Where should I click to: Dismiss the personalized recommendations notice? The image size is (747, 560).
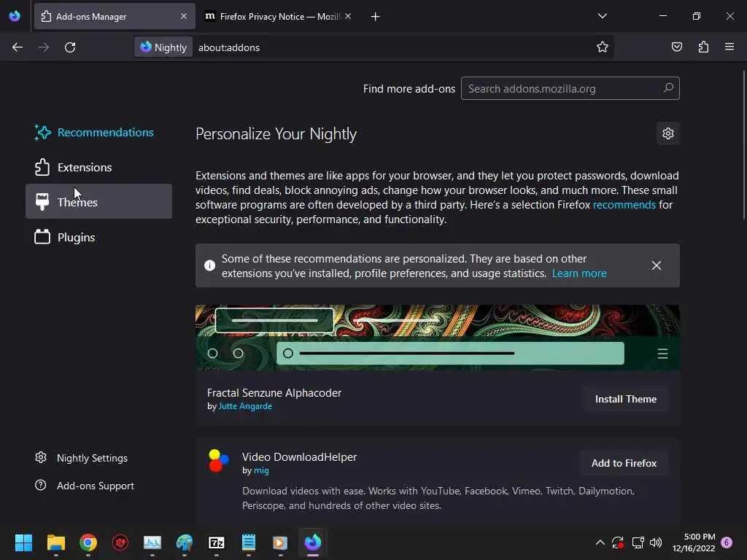pyautogui.click(x=656, y=265)
